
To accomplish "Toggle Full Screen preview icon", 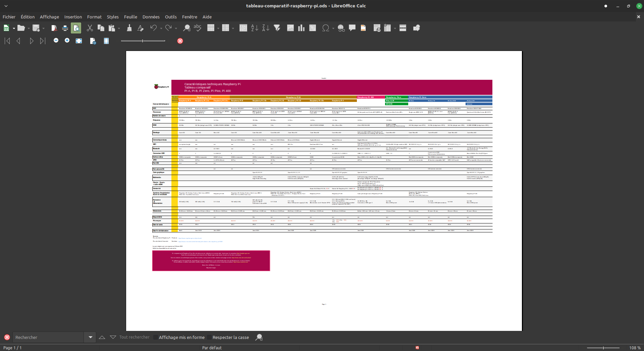I will [79, 41].
